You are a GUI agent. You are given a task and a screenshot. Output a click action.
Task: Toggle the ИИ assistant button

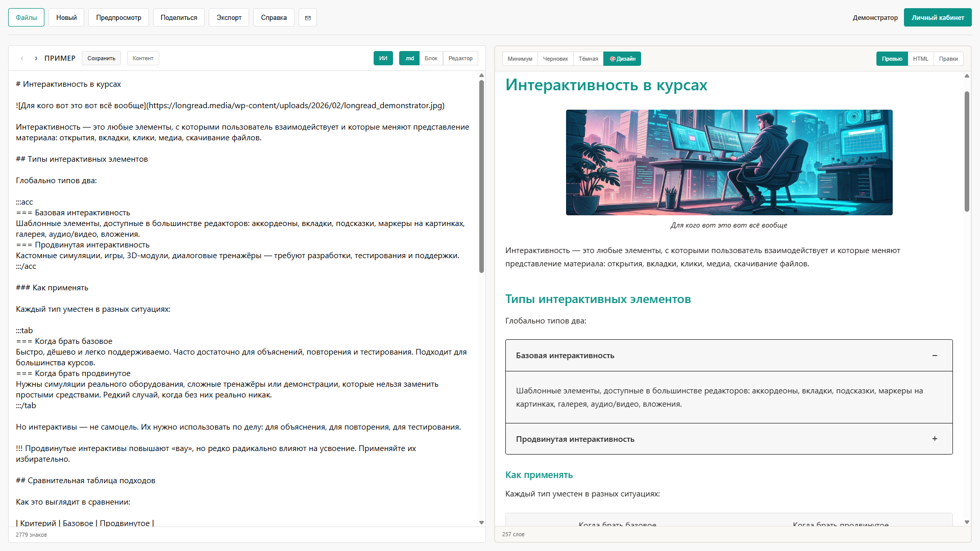pos(383,58)
